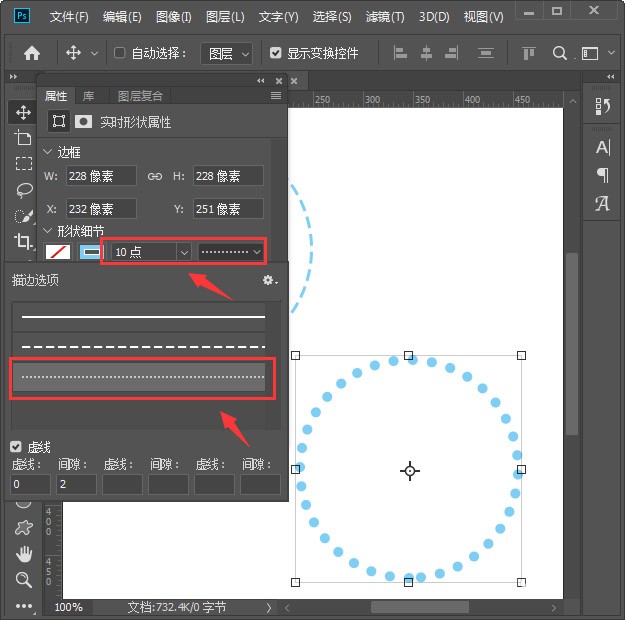The height and width of the screenshot is (620, 625).
Task: Click the Home icon in options bar
Action: click(x=32, y=53)
